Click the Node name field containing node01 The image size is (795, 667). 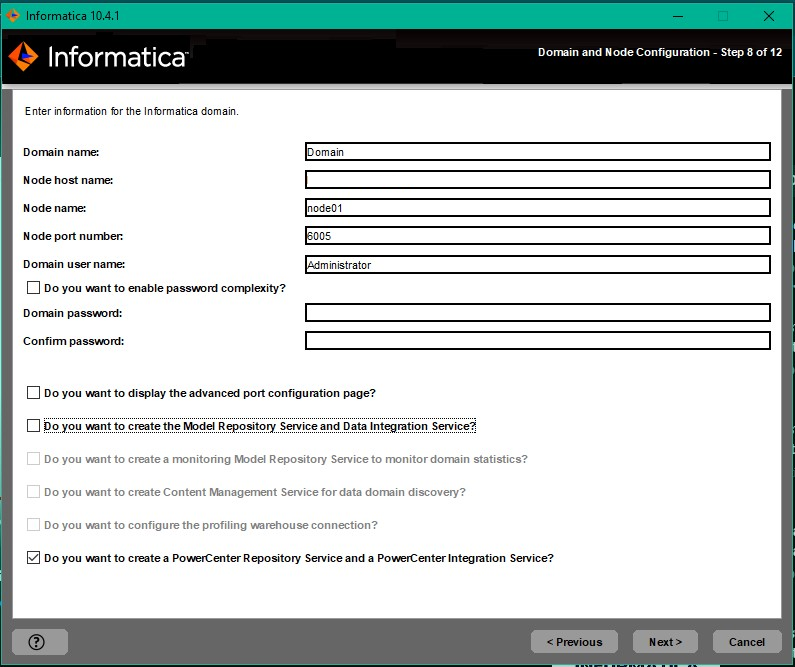pyautogui.click(x=537, y=207)
